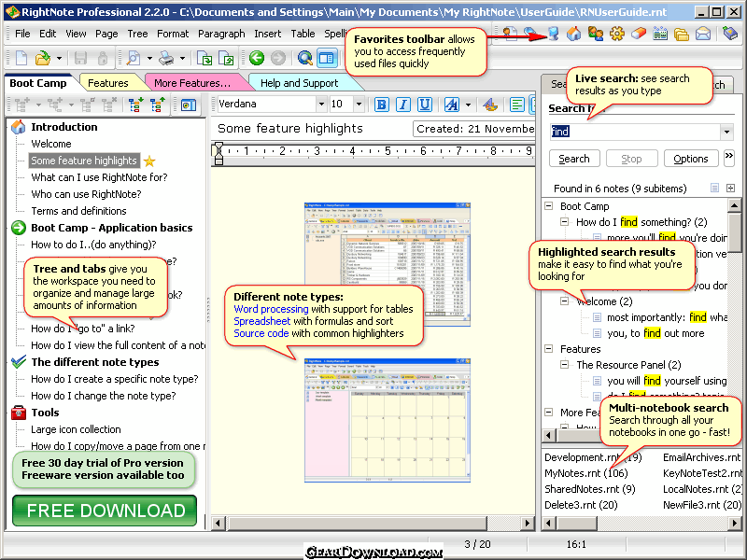Click the Open folder toolbar icon

tap(43, 58)
